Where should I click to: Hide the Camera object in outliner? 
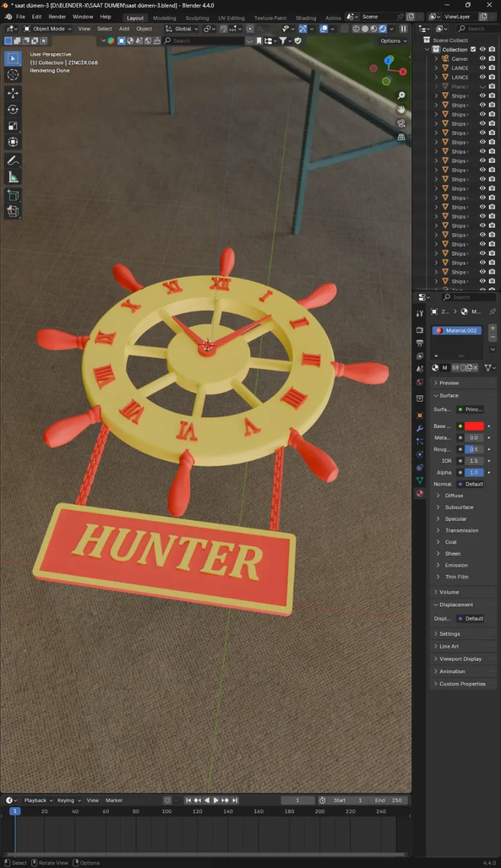tap(482, 58)
